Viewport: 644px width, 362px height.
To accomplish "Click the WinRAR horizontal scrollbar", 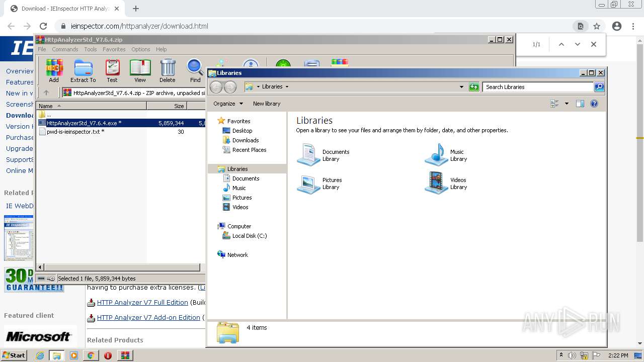I will tap(122, 267).
